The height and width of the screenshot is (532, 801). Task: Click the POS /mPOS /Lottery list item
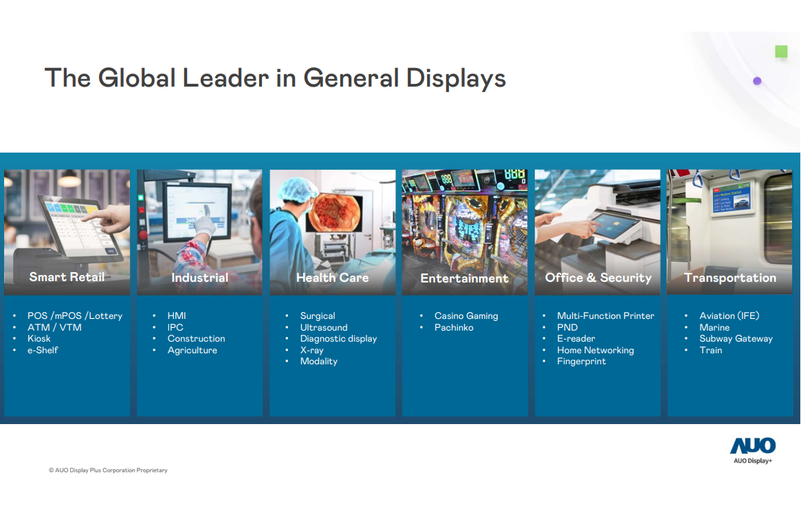pos(76,315)
